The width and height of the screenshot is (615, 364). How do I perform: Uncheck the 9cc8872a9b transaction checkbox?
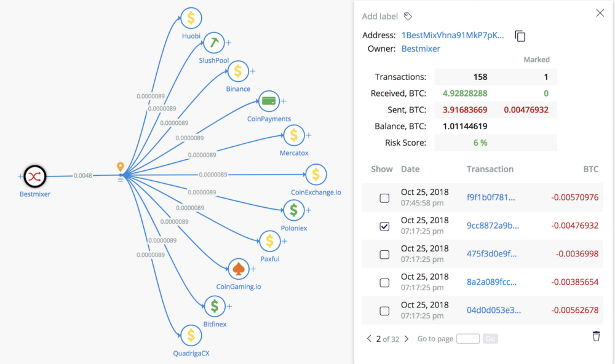(x=384, y=226)
